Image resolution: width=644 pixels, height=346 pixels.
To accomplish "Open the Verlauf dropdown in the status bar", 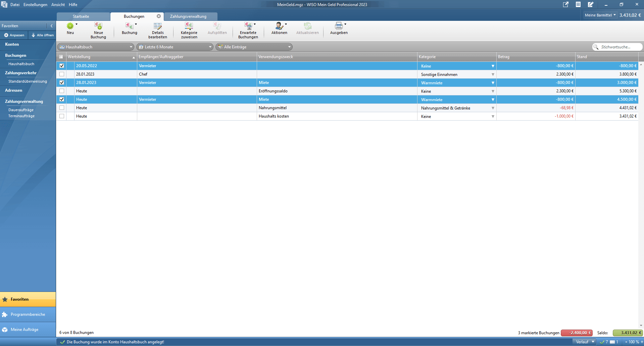I will pyautogui.click(x=585, y=342).
